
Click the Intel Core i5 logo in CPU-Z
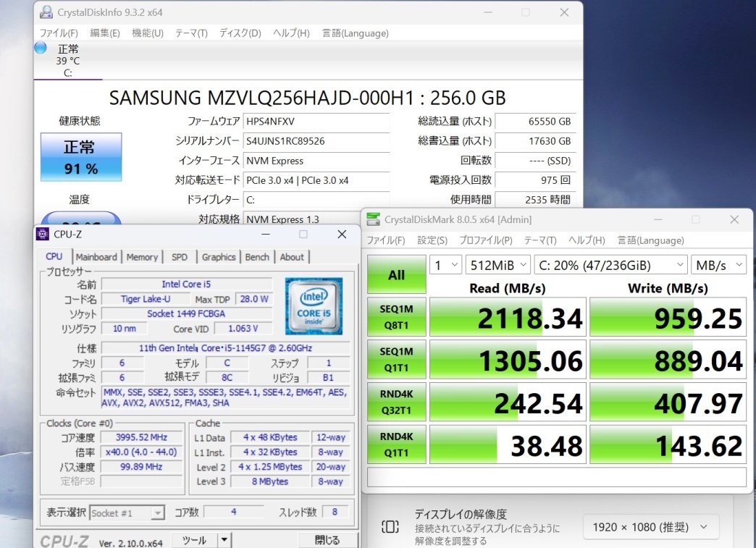pos(314,306)
